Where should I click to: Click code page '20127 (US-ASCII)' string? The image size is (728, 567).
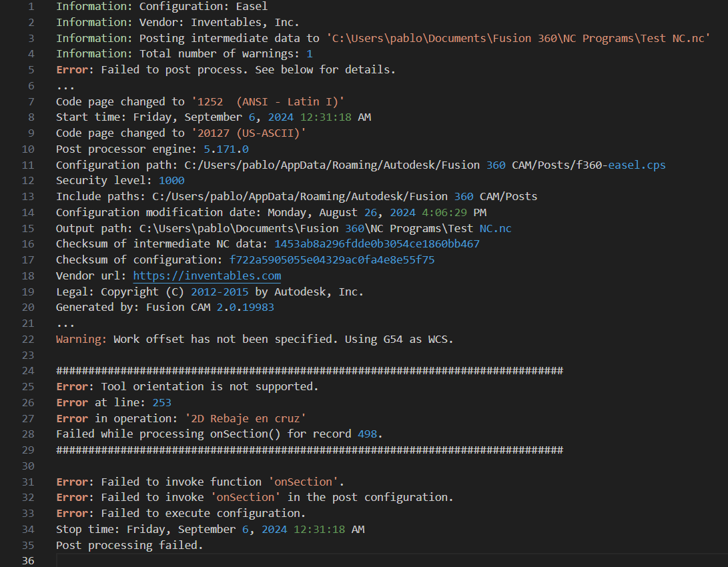[249, 133]
